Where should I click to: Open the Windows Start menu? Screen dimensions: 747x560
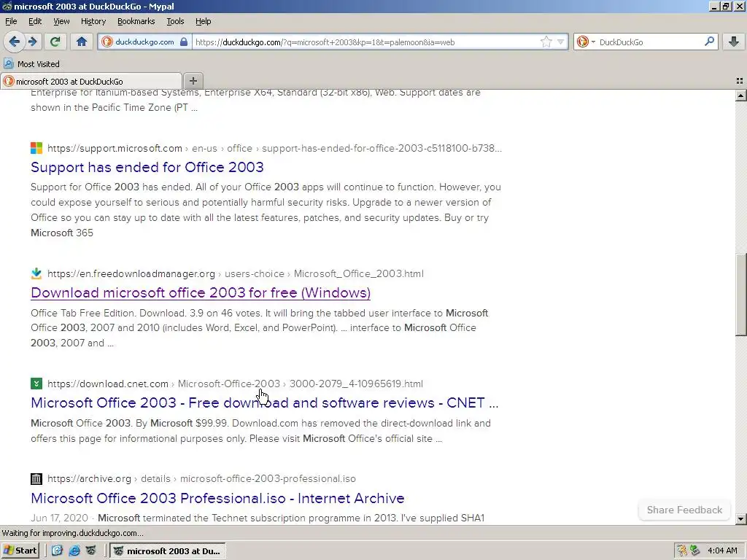pos(20,551)
